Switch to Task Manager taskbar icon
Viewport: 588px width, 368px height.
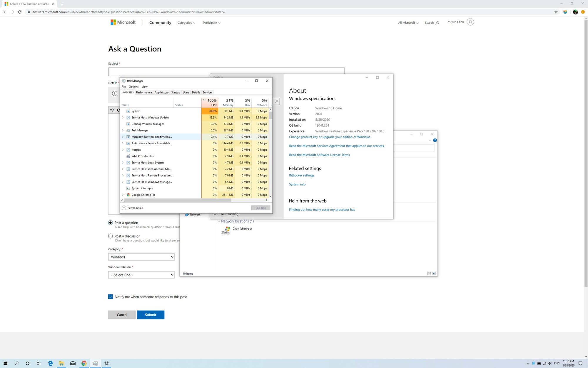[95, 363]
